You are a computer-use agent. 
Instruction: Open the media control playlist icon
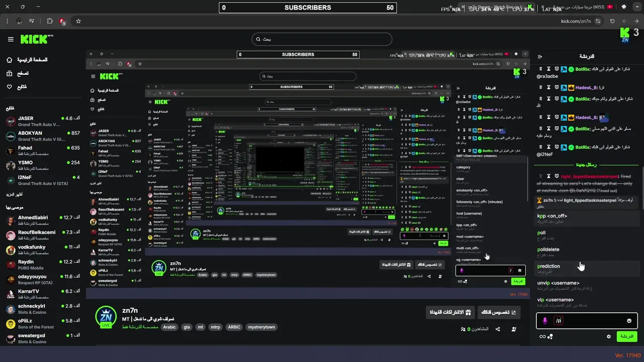tap(32, 21)
